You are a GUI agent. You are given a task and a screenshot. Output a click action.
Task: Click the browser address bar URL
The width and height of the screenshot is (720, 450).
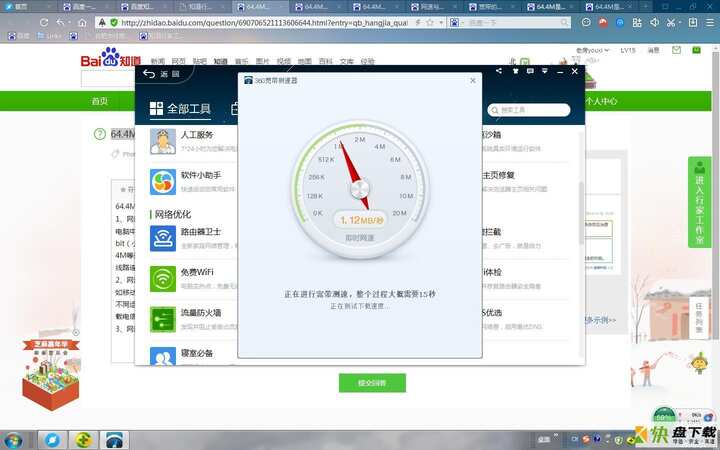coord(264,22)
